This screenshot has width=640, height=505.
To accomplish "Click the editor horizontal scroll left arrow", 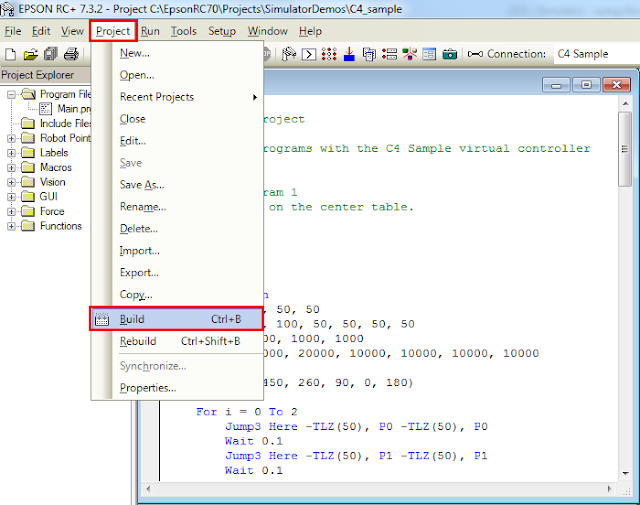I will [x=148, y=489].
